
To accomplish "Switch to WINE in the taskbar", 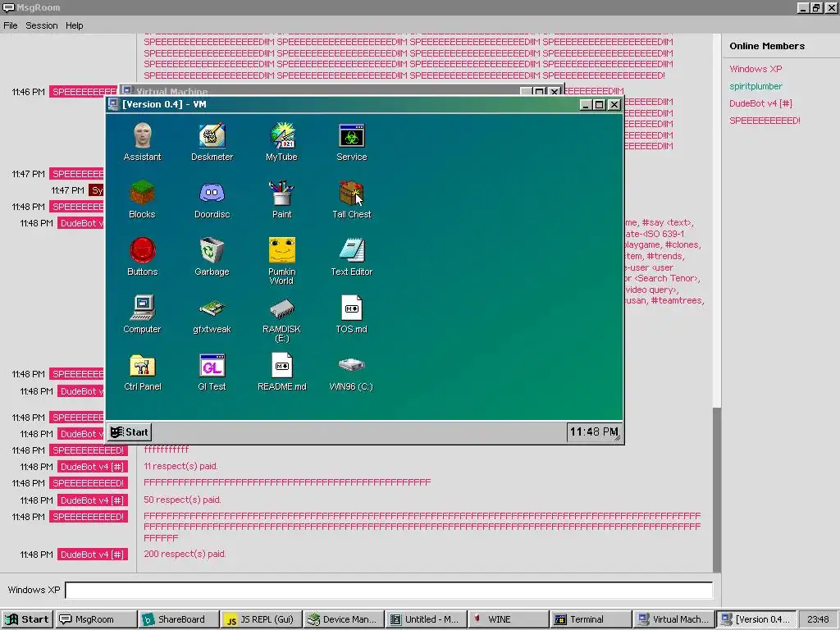I will click(509, 619).
